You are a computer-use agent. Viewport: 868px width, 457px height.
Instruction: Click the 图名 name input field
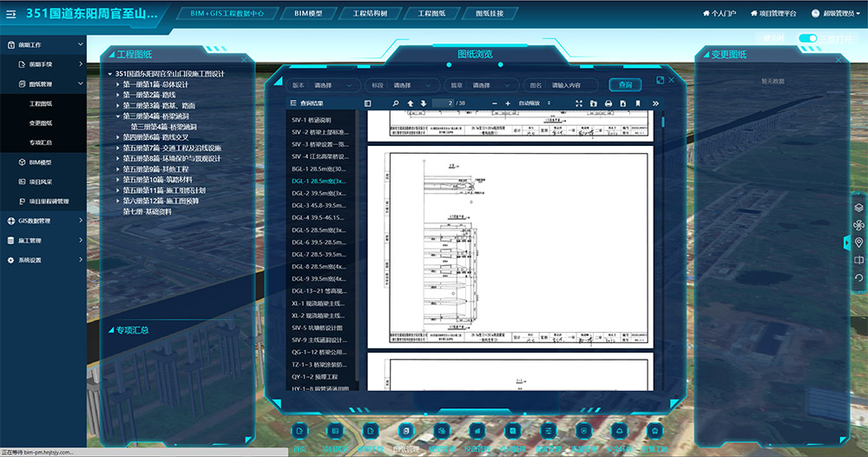(573, 85)
